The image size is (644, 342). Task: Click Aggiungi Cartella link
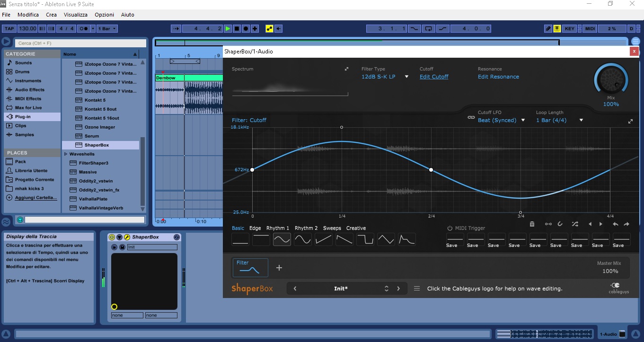coord(35,198)
